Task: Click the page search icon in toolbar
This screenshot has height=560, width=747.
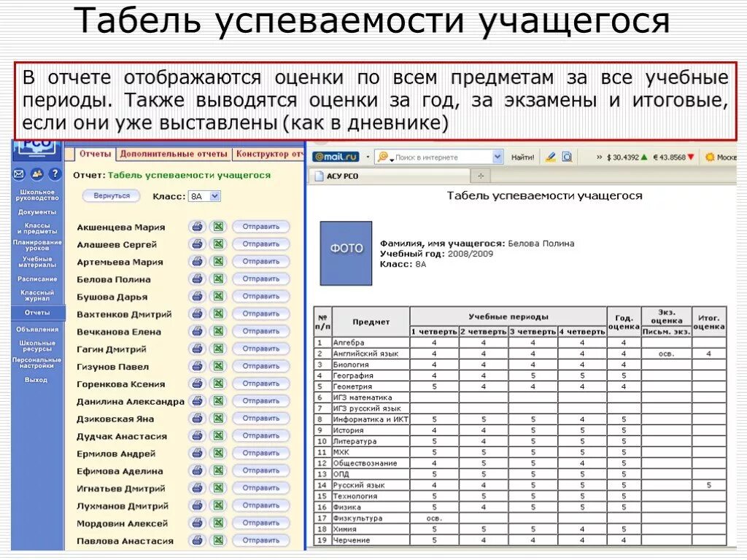Action: (567, 157)
